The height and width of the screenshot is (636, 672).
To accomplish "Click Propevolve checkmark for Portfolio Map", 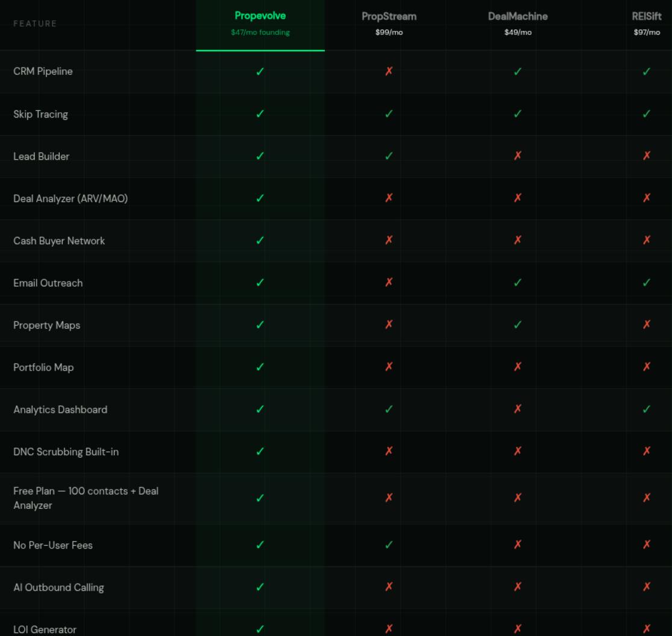I will [260, 367].
